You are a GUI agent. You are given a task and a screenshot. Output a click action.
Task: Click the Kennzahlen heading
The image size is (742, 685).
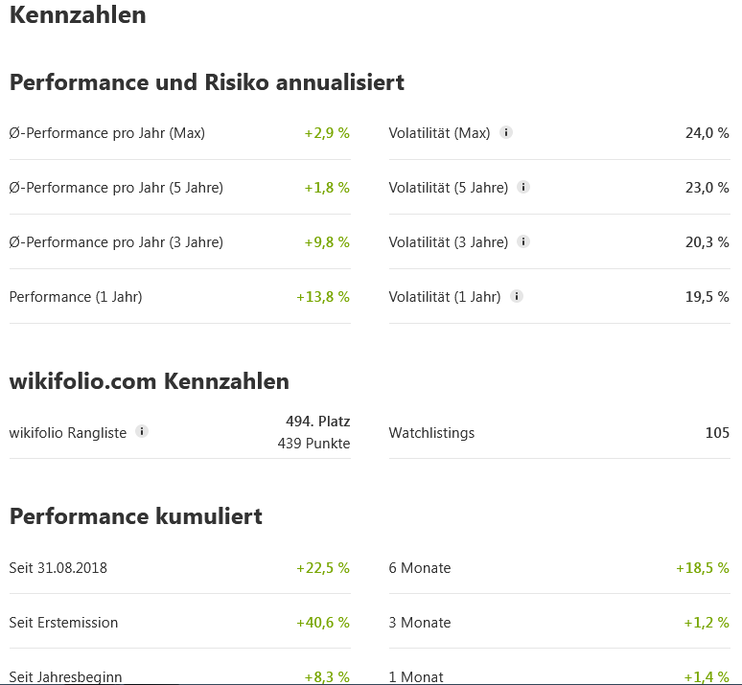point(77,15)
